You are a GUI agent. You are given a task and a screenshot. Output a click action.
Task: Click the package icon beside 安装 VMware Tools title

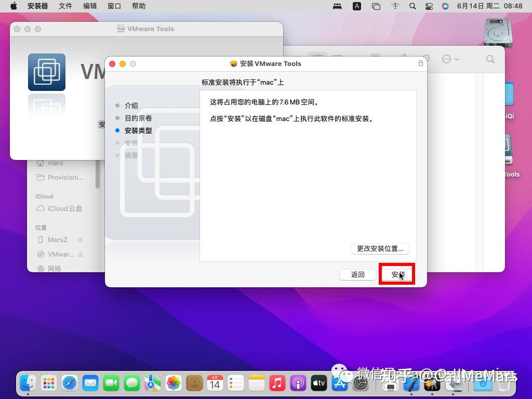pos(233,63)
